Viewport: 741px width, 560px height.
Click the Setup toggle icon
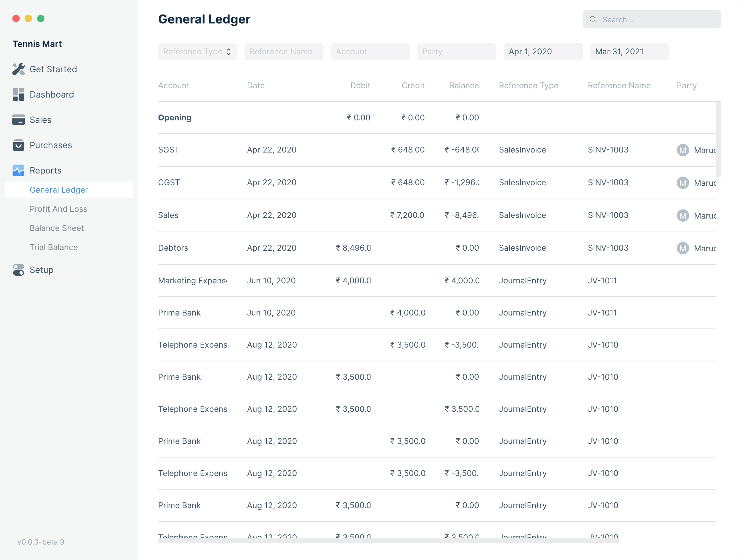[19, 270]
